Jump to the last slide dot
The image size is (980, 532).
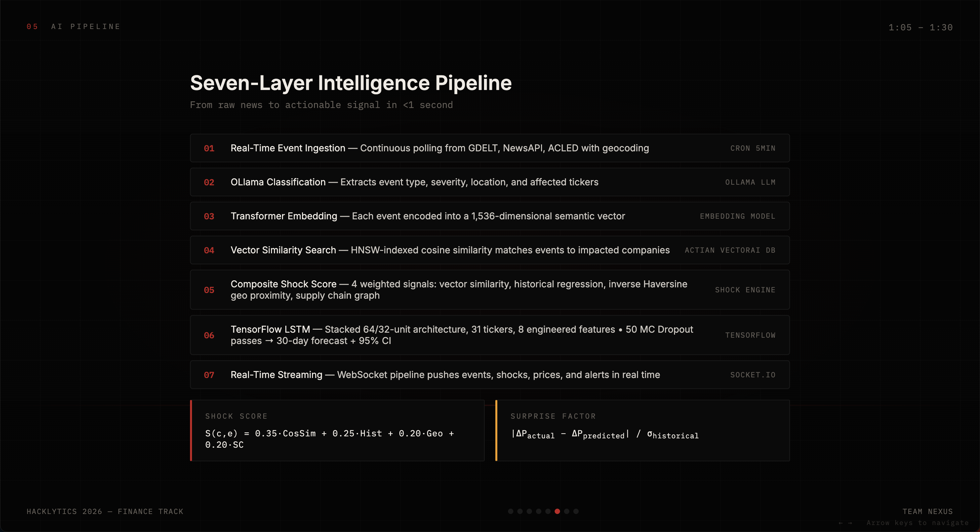576,511
